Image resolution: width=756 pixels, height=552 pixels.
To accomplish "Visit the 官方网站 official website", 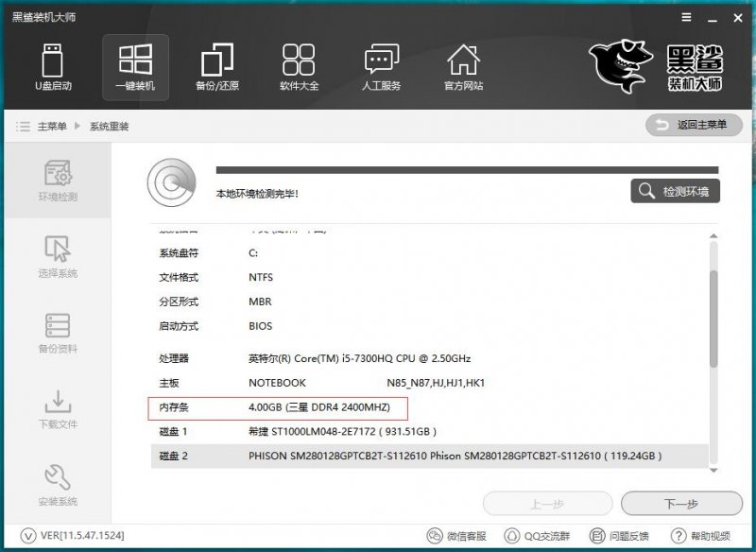I will coord(463,67).
